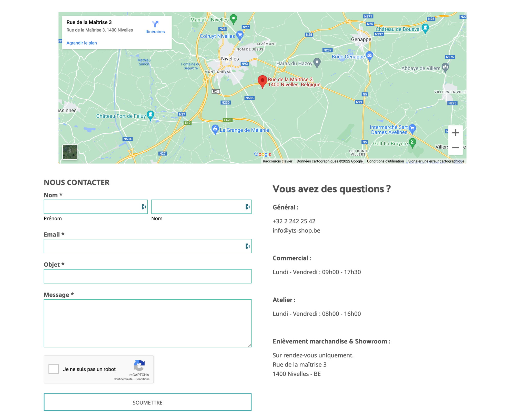This screenshot has height=420, width=525.
Task: Click the SOUMETTRE button
Action: click(x=147, y=402)
